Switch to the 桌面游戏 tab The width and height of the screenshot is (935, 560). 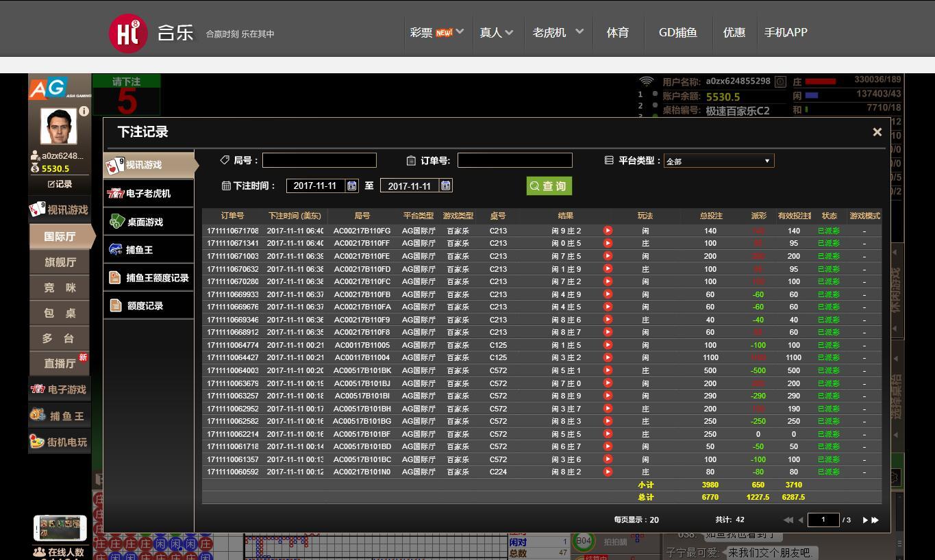[149, 222]
